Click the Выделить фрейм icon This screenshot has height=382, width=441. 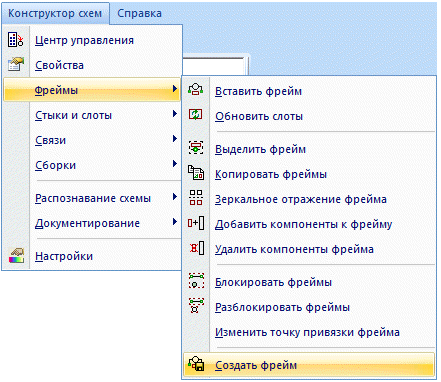coord(196,147)
